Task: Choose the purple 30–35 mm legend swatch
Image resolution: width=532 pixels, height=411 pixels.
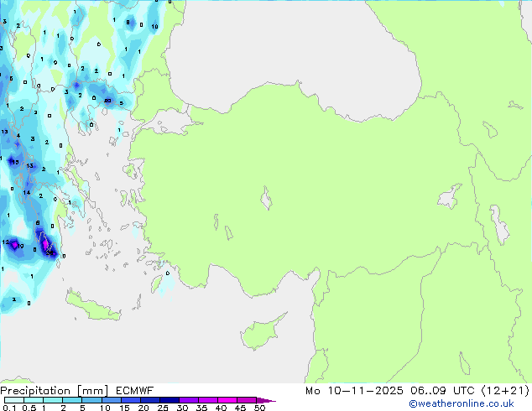Action: tap(189, 400)
